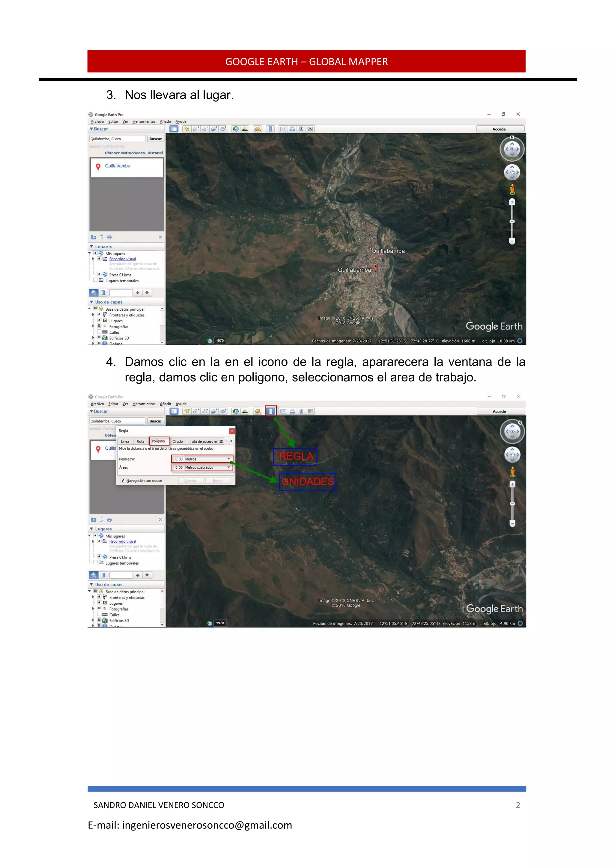Toggle Fronteras y etiquetas layer, step 3 screenshot

tap(100, 315)
